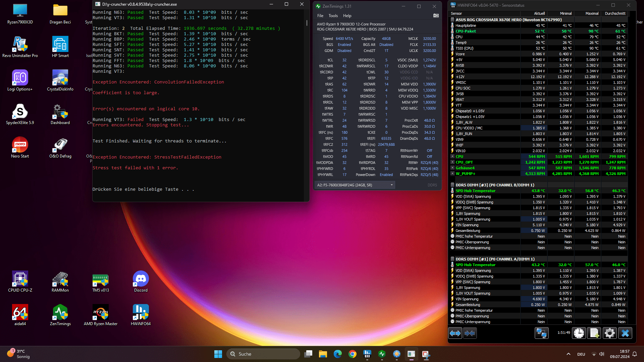Click the ZenTimings screenshot camera icon
Screen dimensions: 644x362
point(436,16)
